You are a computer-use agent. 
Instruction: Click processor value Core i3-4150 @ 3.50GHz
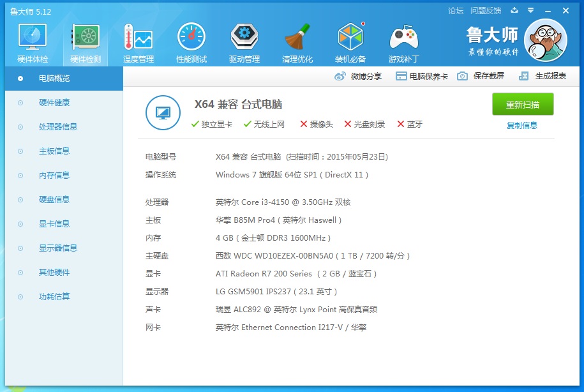[x=283, y=202]
